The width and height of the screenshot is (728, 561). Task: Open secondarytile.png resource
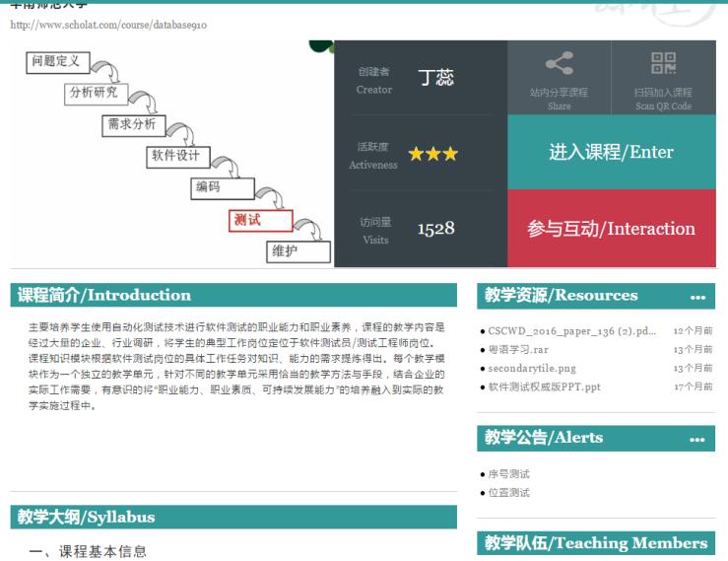[532, 368]
